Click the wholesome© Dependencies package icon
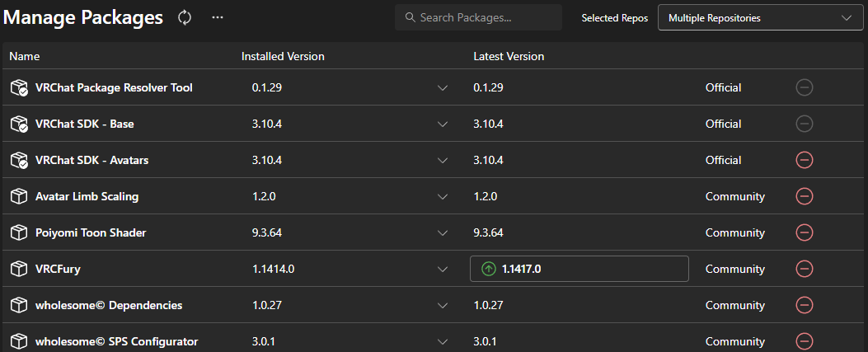This screenshot has width=868, height=352. pyautogui.click(x=20, y=305)
